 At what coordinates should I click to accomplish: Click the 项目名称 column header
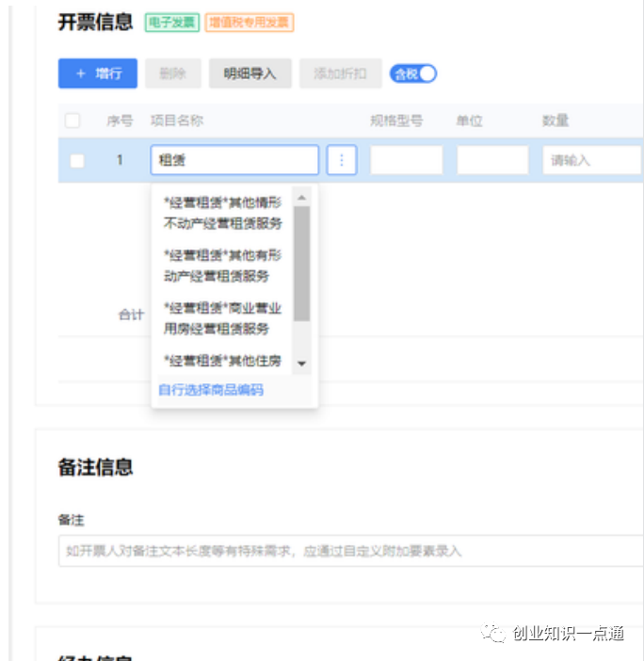177,121
